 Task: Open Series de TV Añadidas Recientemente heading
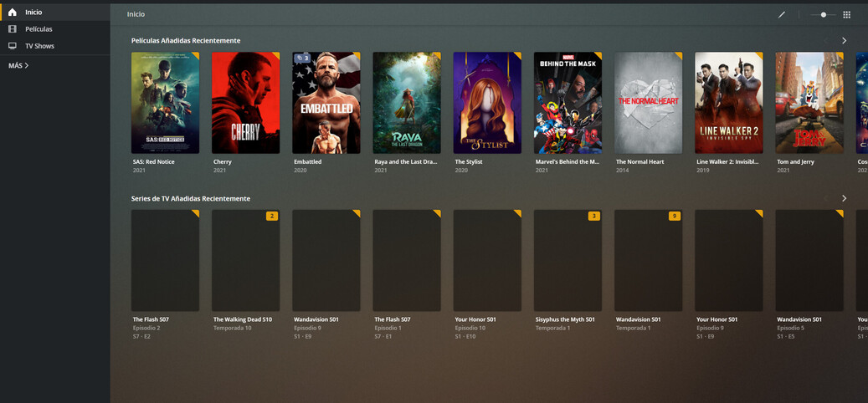[191, 198]
